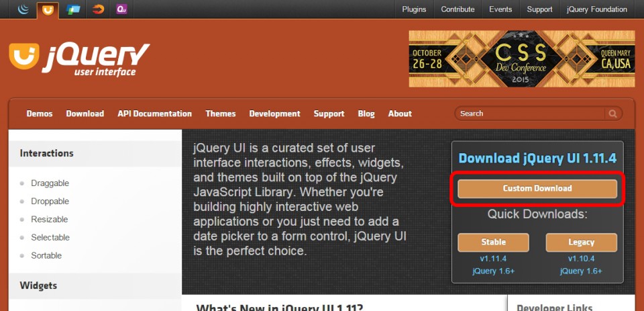This screenshot has width=644, height=311.
Task: Open the Blog page
Action: (x=366, y=114)
